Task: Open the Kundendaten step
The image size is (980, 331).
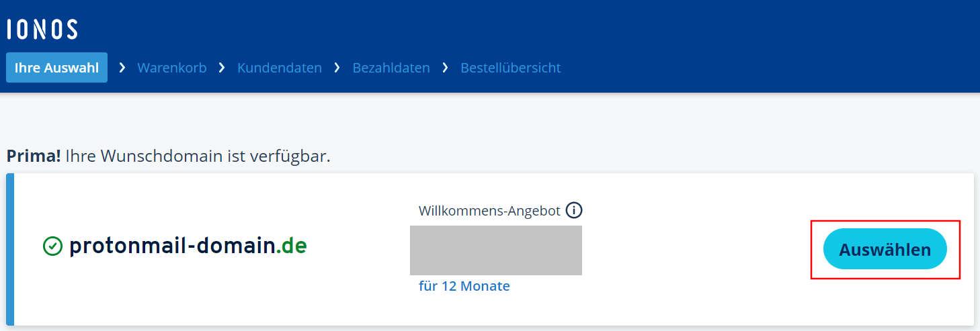Action: [x=280, y=68]
